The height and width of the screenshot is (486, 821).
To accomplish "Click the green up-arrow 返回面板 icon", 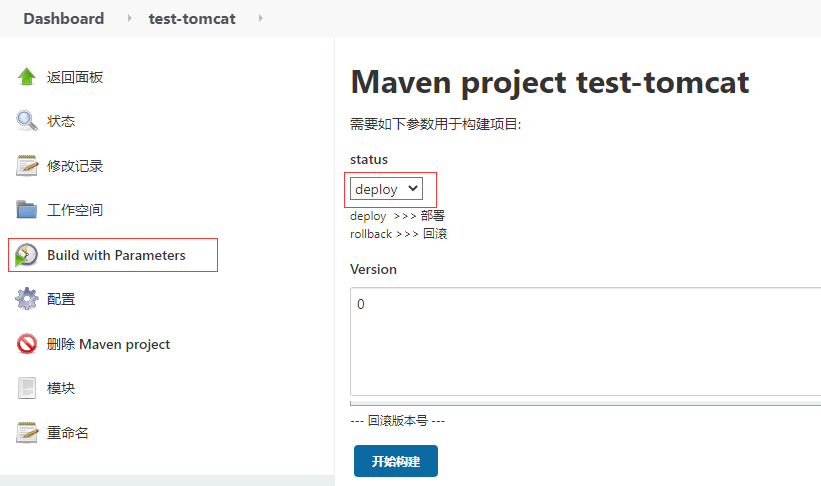I will [x=26, y=77].
